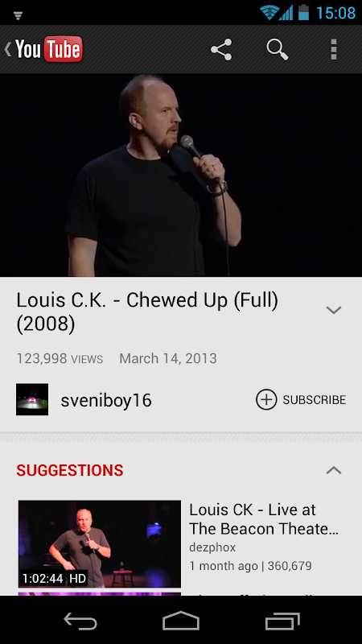Collapse the Suggestions section arrow
Viewport: 362px width, 644px height.
pyautogui.click(x=334, y=470)
